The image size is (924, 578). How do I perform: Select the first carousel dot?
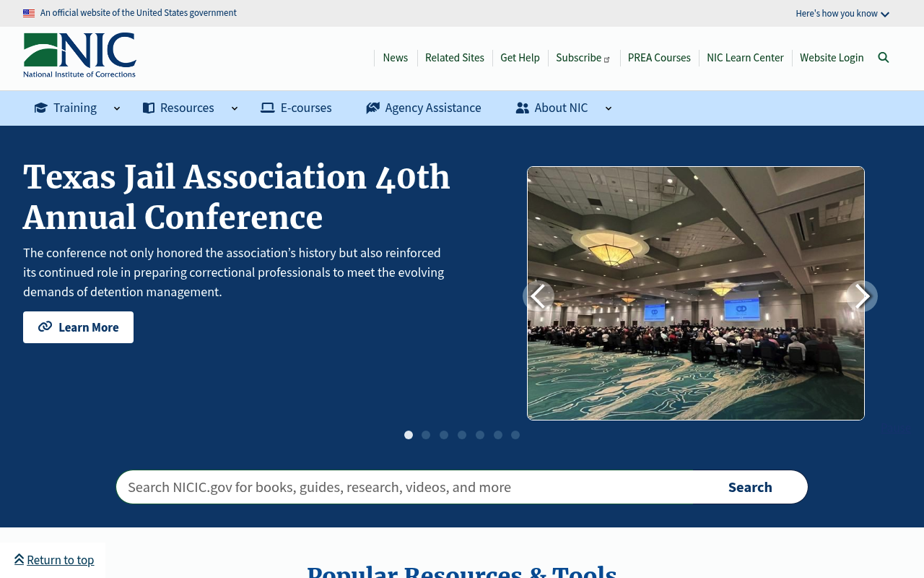click(409, 435)
